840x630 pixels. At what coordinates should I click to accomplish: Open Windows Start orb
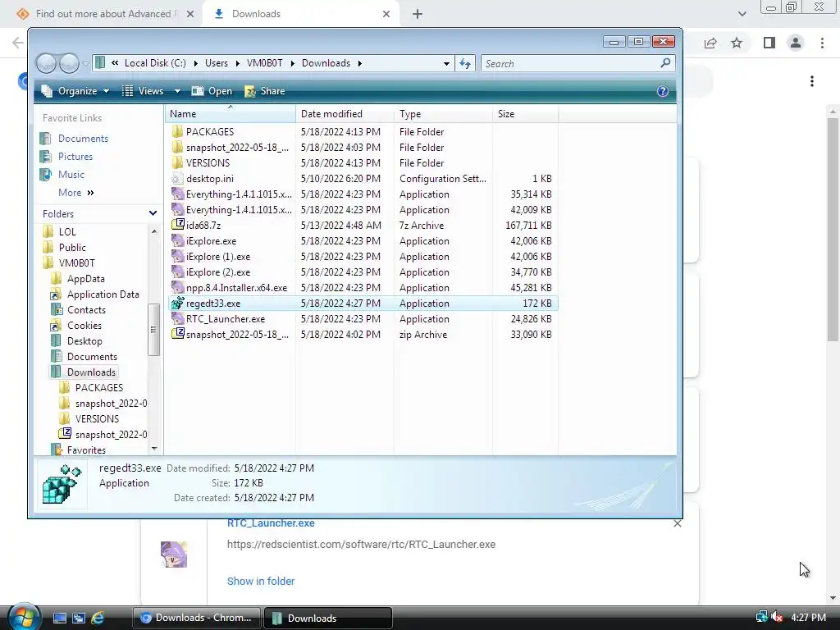tap(24, 617)
